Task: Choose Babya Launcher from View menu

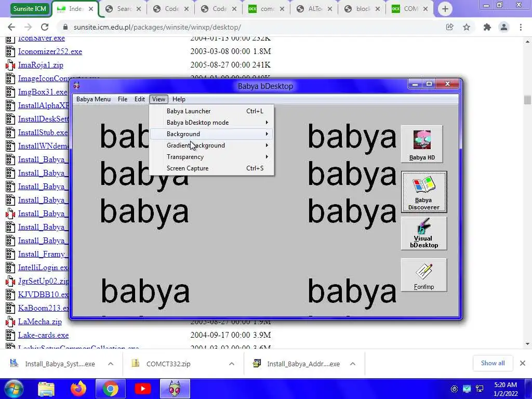Action: point(211,111)
